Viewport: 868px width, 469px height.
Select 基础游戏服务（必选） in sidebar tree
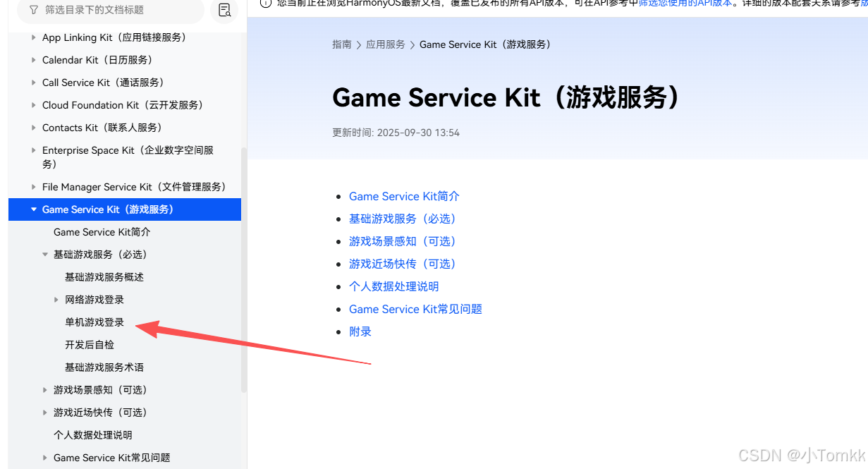pyautogui.click(x=100, y=255)
